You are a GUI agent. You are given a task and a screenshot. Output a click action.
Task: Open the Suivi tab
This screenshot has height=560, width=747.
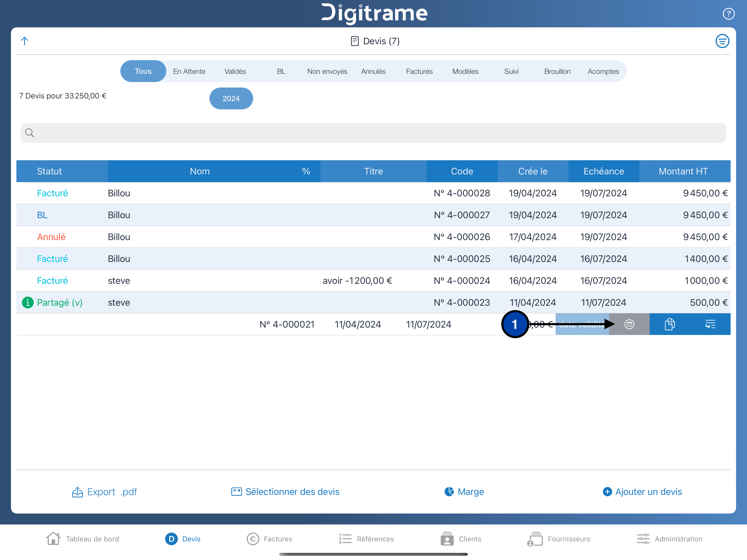pos(511,71)
